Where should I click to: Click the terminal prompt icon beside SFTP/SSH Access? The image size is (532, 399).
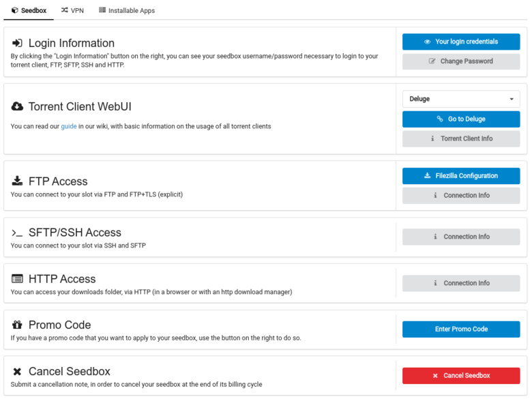click(17, 233)
